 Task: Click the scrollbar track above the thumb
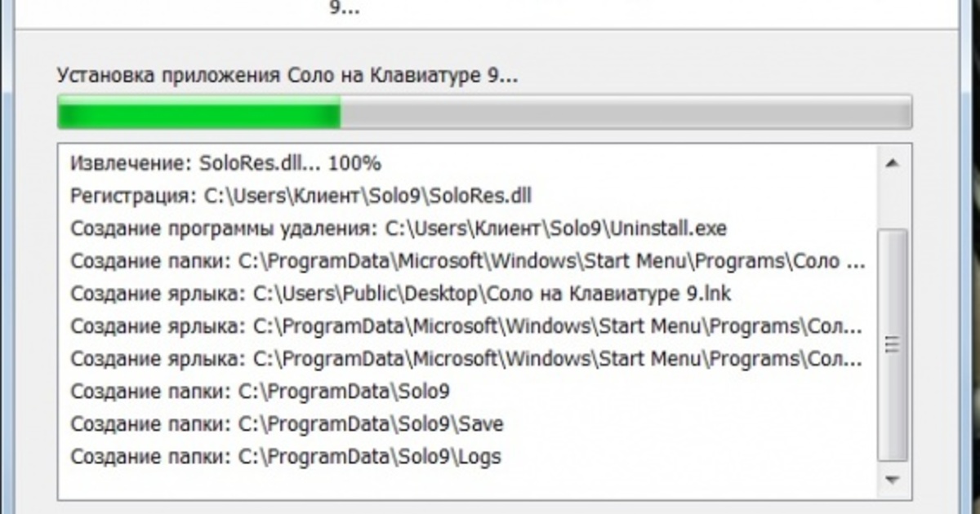tap(892, 202)
